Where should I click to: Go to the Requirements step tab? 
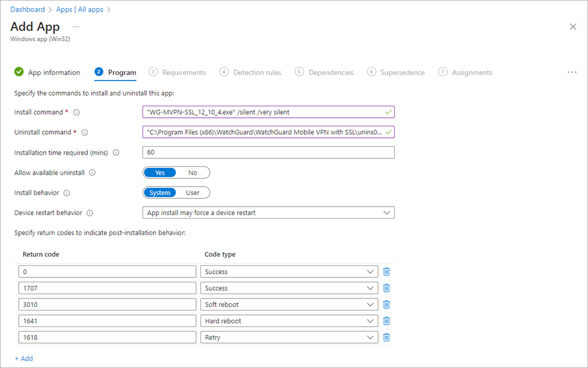(184, 73)
